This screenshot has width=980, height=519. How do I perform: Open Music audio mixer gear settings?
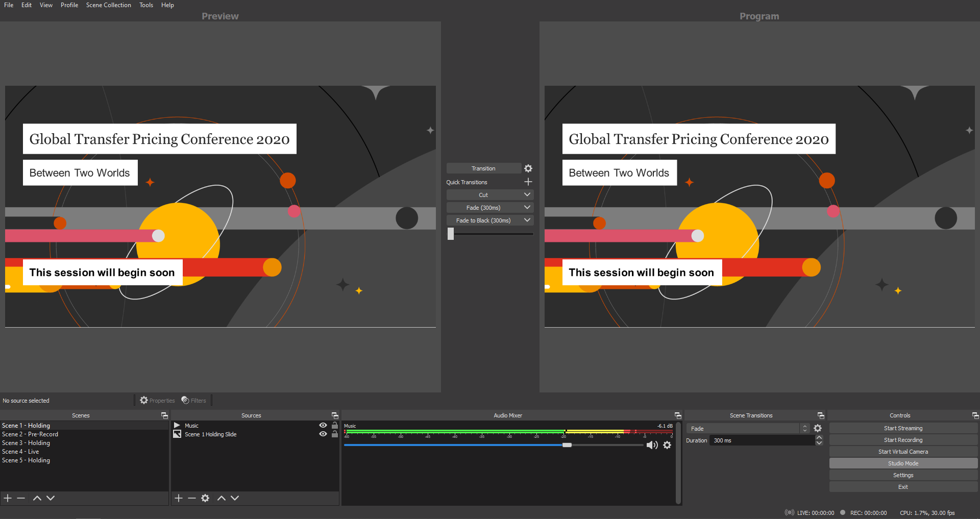667,445
